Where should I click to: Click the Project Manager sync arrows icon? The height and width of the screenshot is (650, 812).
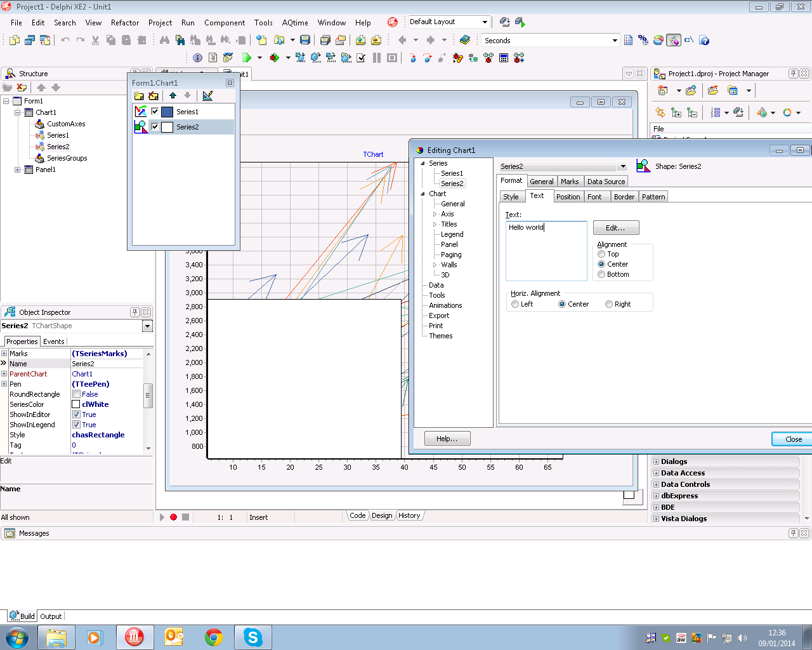click(x=660, y=112)
